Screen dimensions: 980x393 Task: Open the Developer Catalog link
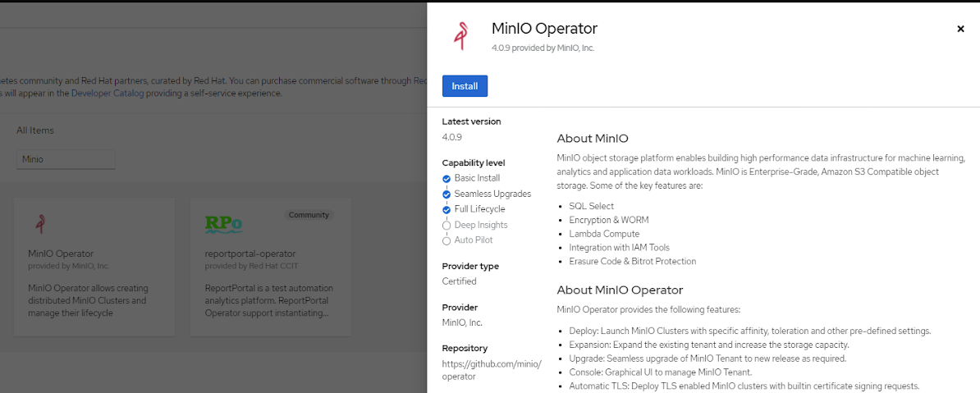(107, 94)
